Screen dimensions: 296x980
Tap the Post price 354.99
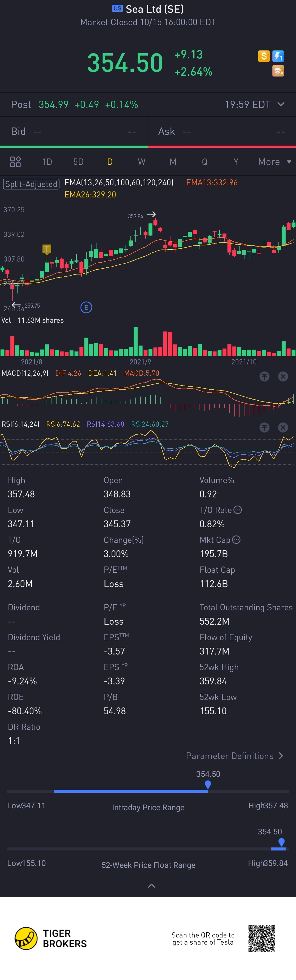(54, 104)
